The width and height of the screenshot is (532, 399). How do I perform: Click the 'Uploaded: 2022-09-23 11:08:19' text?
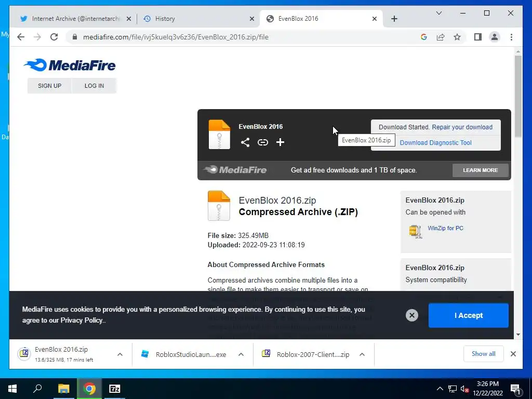coord(256,245)
